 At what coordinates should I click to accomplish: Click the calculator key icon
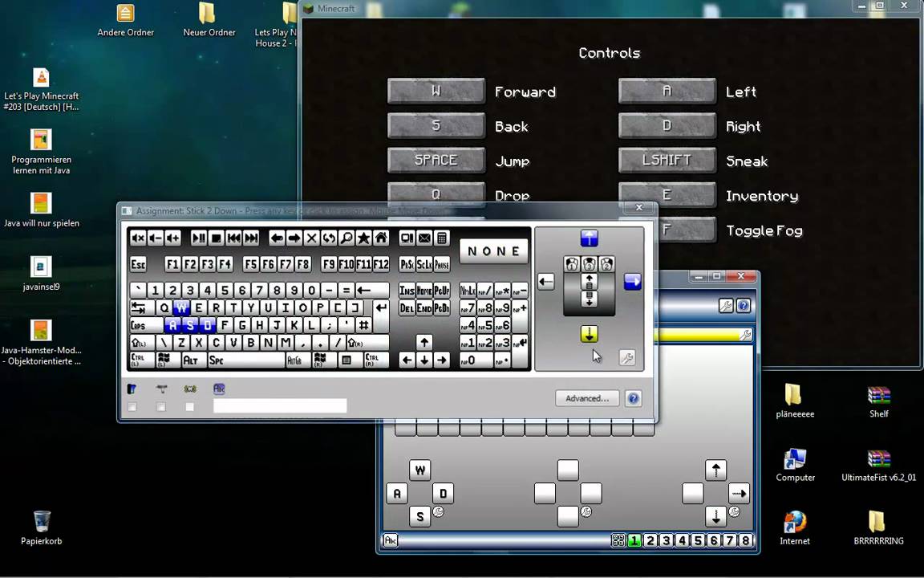tap(442, 238)
